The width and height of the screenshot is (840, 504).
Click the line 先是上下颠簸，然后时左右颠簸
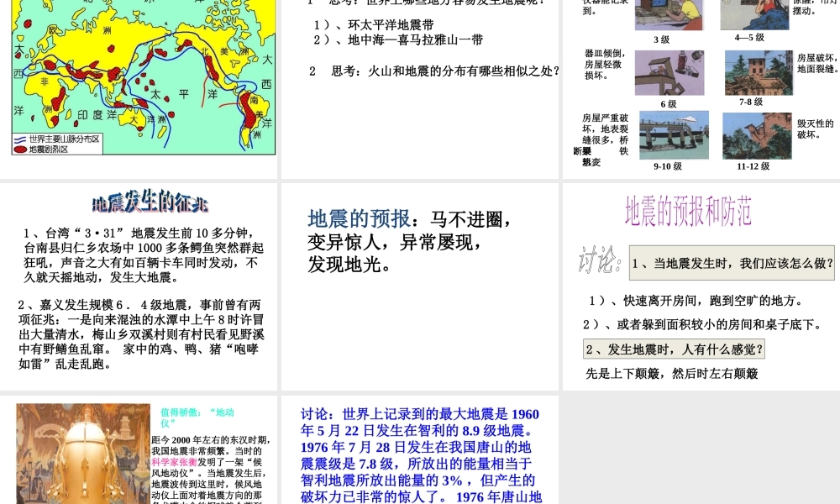click(x=672, y=373)
